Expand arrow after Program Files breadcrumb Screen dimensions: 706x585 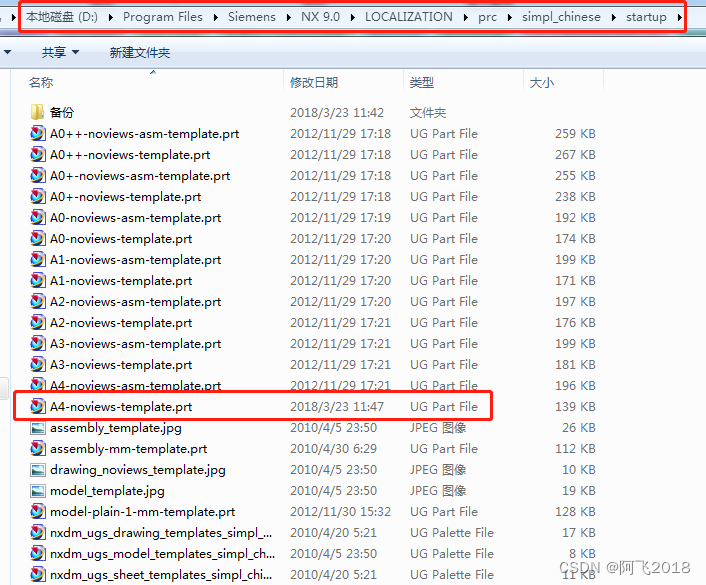[216, 18]
